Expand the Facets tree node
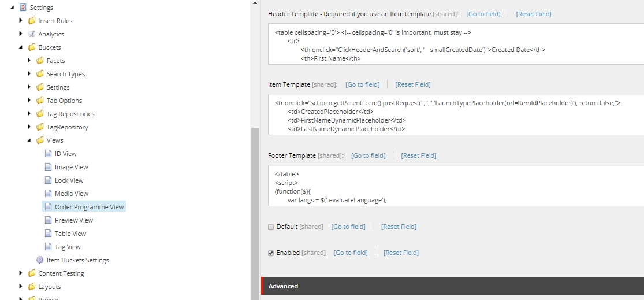 [29, 60]
